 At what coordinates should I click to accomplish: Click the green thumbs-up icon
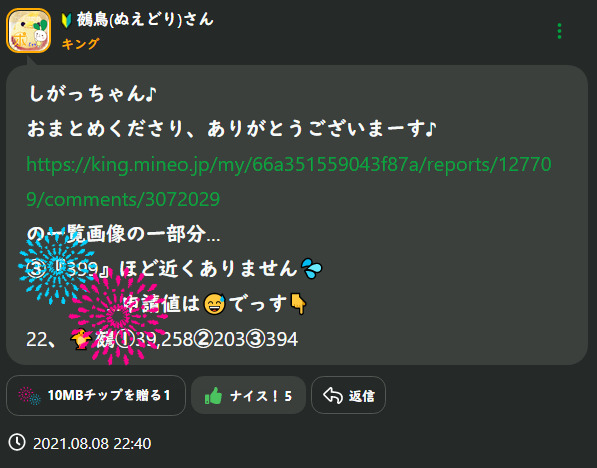point(214,395)
